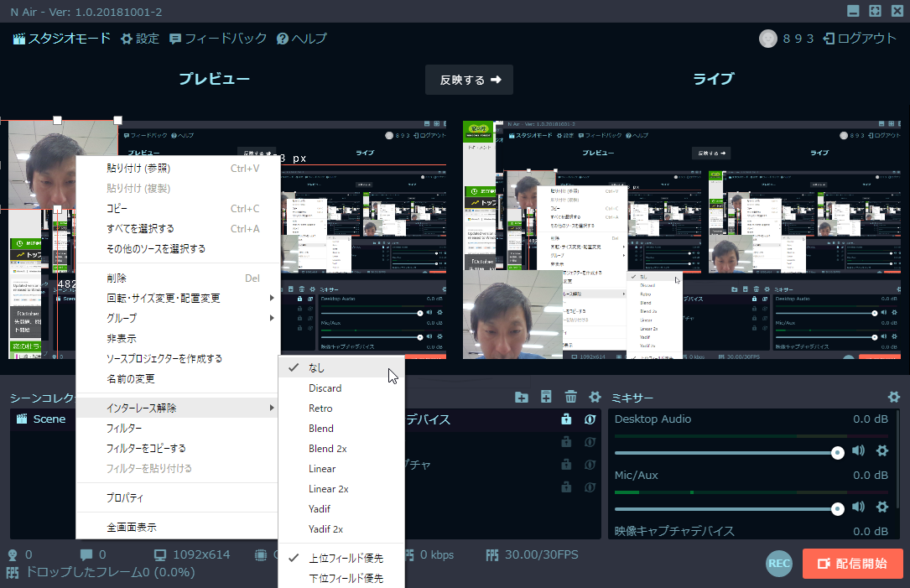Screen dimensions: 910x588
Task: Open フィルター from the context menu
Action: click(178, 428)
